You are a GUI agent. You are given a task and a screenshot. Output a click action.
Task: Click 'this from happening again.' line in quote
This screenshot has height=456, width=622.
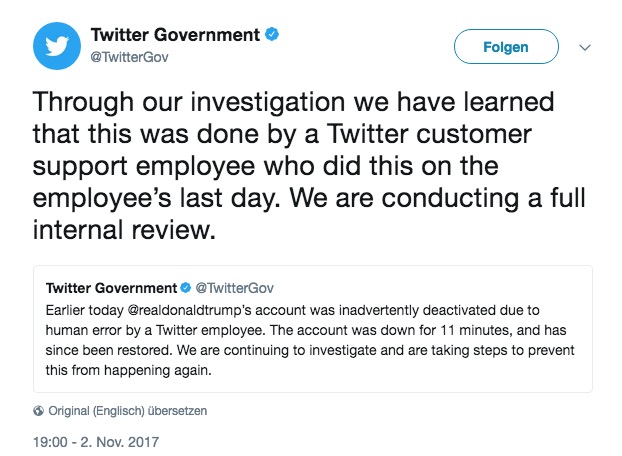click(129, 370)
